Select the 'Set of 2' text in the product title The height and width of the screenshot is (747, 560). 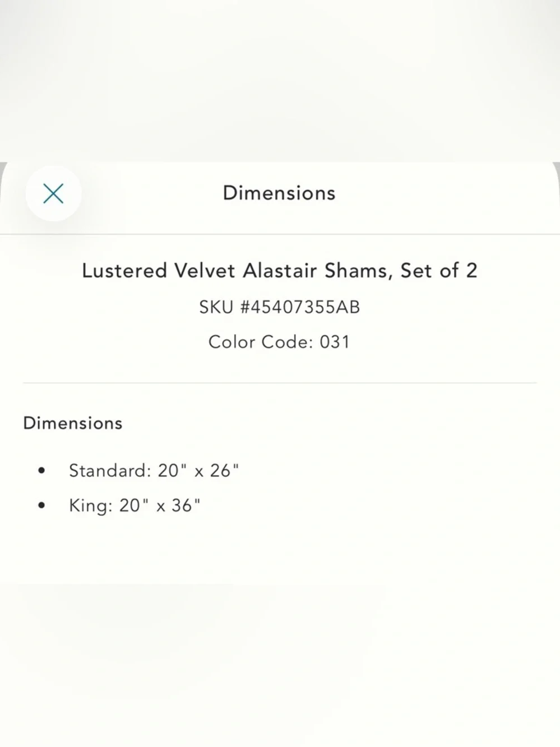(x=438, y=271)
